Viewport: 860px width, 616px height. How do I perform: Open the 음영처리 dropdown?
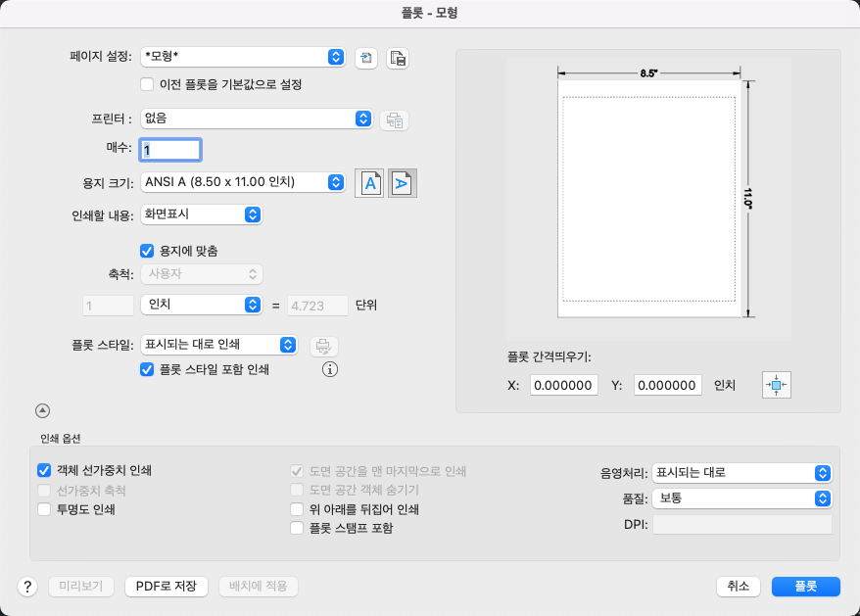tap(742, 473)
